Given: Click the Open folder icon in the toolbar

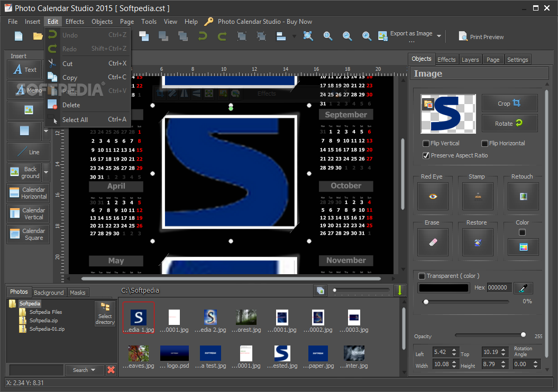Looking at the screenshot, I should (x=38, y=36).
